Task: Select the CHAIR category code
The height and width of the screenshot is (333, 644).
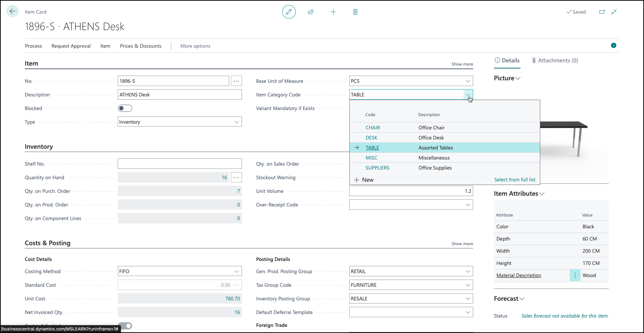Action: 373,128
